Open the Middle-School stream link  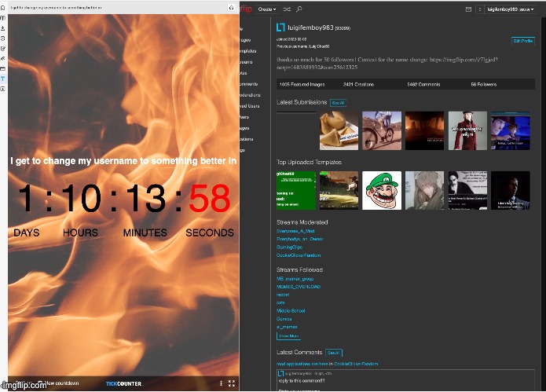[291, 310]
